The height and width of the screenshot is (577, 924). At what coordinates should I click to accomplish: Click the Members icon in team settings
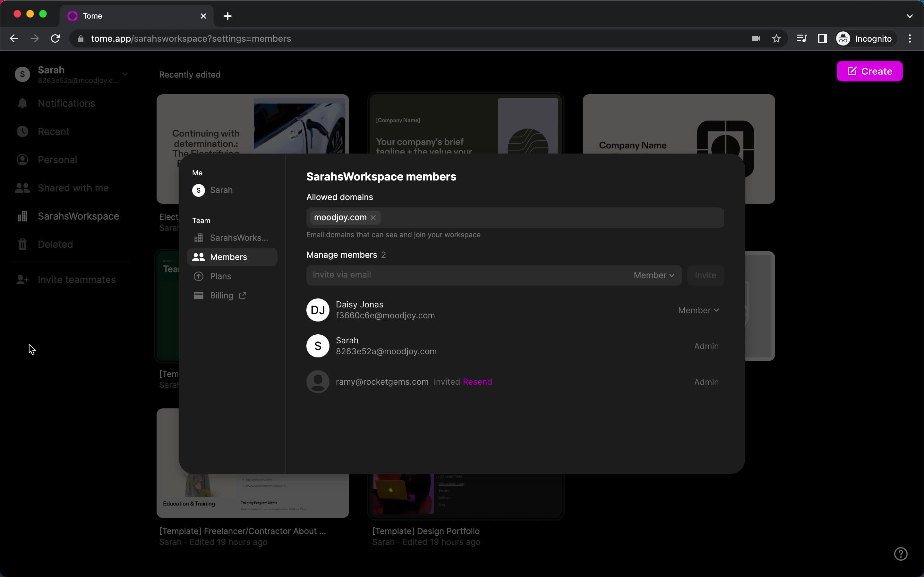click(198, 256)
